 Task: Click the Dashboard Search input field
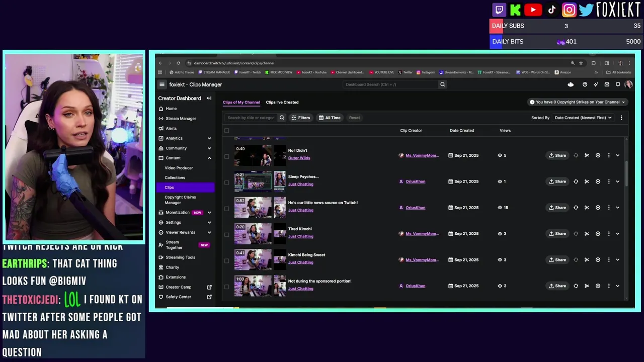(390, 84)
